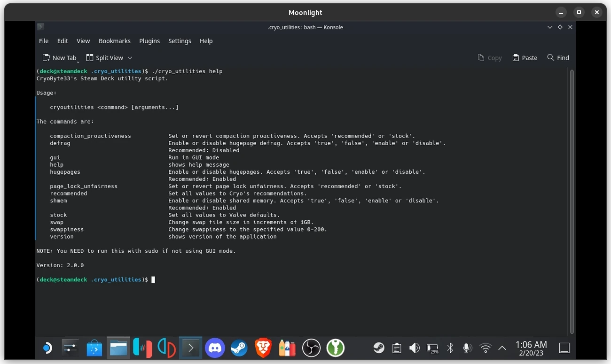Click the Find toolbar button
The height and width of the screenshot is (364, 611).
[x=558, y=58]
